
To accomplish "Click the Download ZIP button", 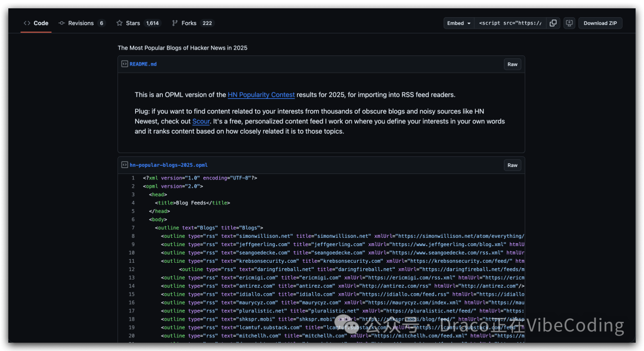I will point(600,23).
